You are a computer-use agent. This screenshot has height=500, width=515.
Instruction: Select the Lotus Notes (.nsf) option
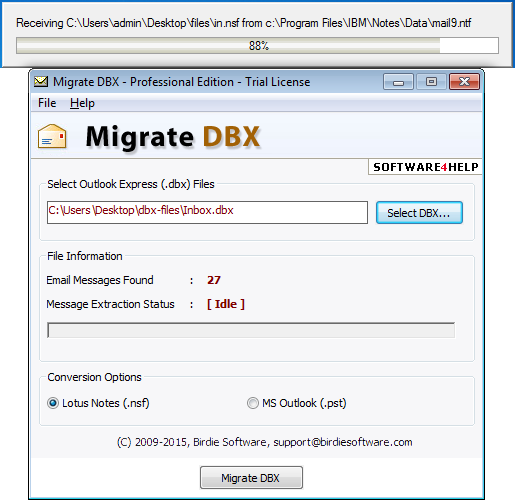53,403
